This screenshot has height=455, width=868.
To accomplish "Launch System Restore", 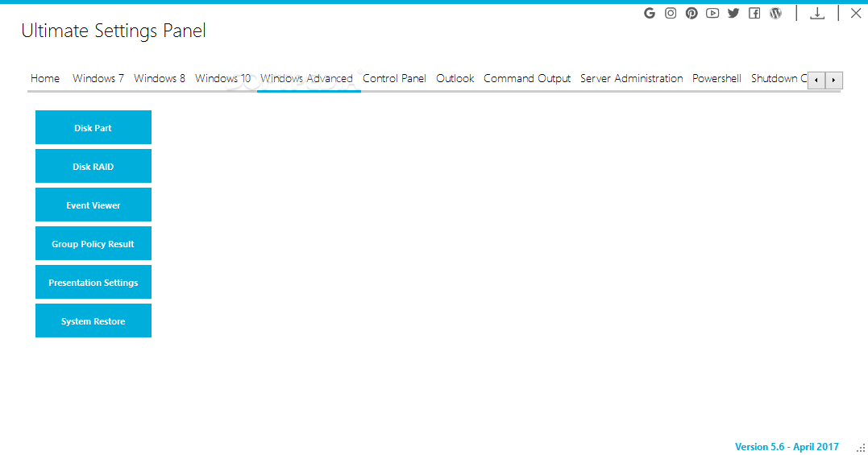I will point(93,321).
